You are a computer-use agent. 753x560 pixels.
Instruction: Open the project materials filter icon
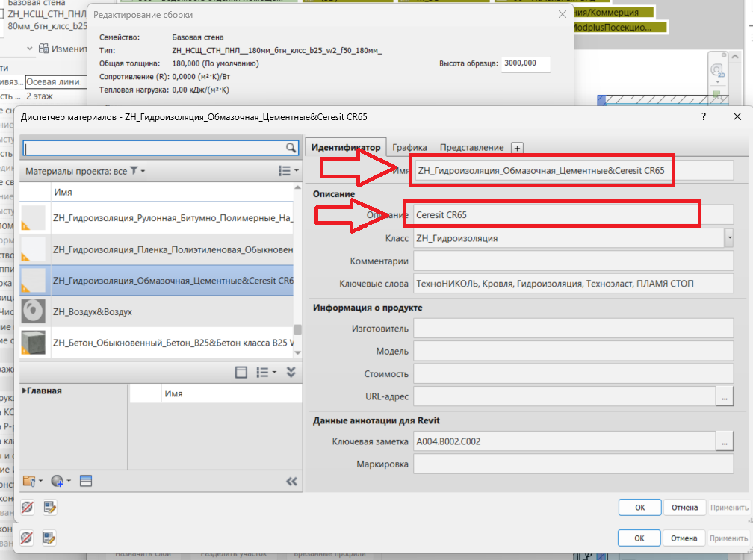point(134,171)
